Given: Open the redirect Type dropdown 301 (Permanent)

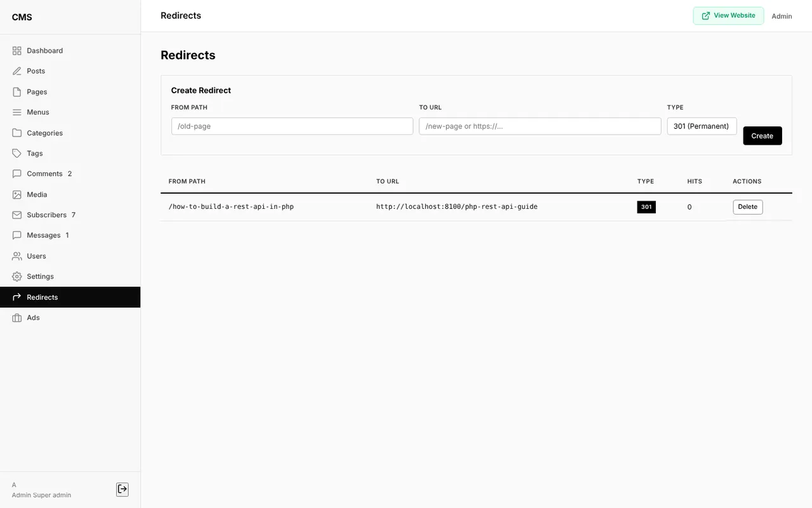Looking at the screenshot, I should pyautogui.click(x=702, y=126).
